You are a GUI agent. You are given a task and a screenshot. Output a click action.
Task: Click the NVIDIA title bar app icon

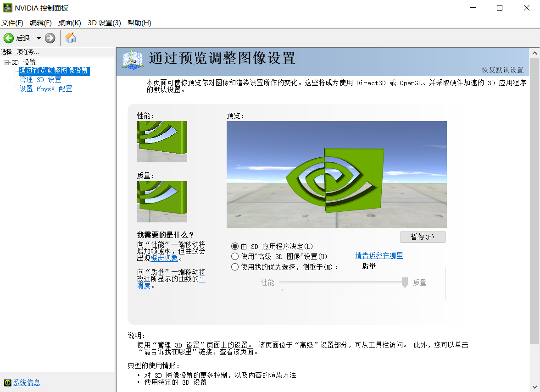click(7, 8)
